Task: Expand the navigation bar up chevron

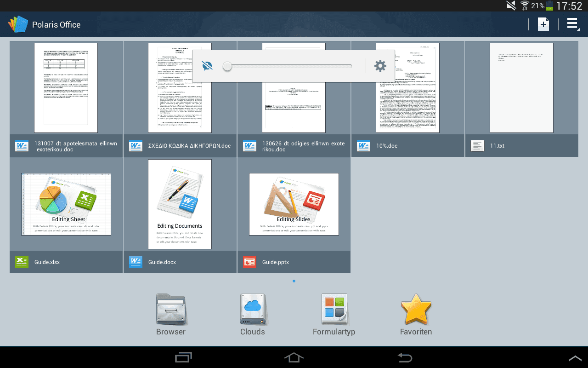Action: point(575,358)
